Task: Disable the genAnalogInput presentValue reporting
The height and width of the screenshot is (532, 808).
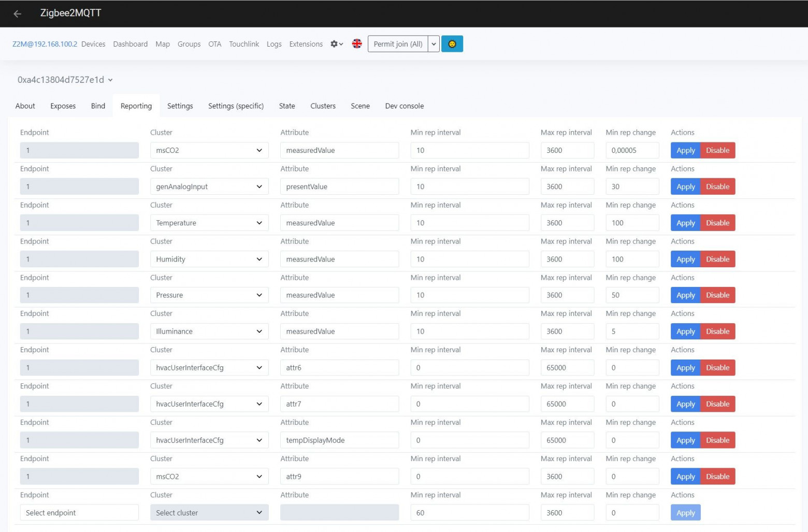Action: (718, 186)
